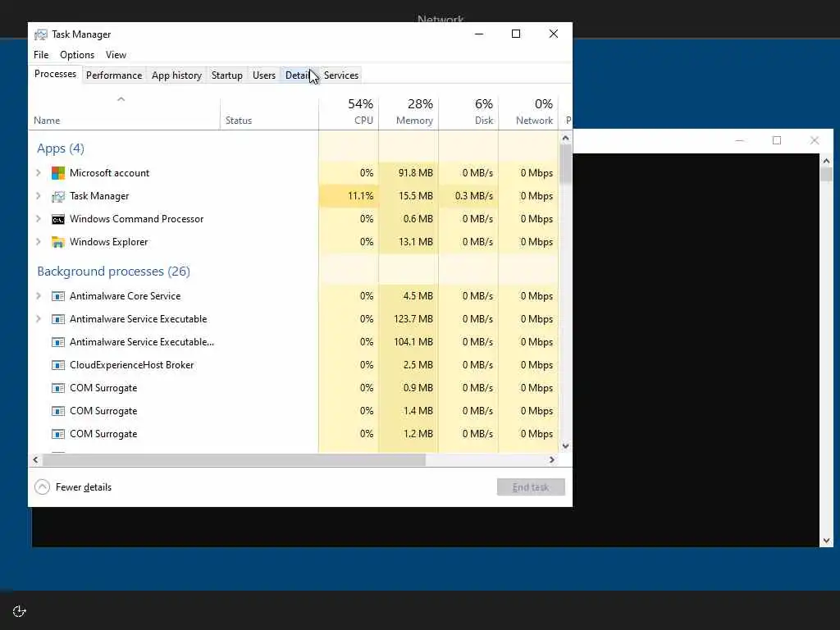Collapse view with the Fewer details arrow icon

[43, 487]
